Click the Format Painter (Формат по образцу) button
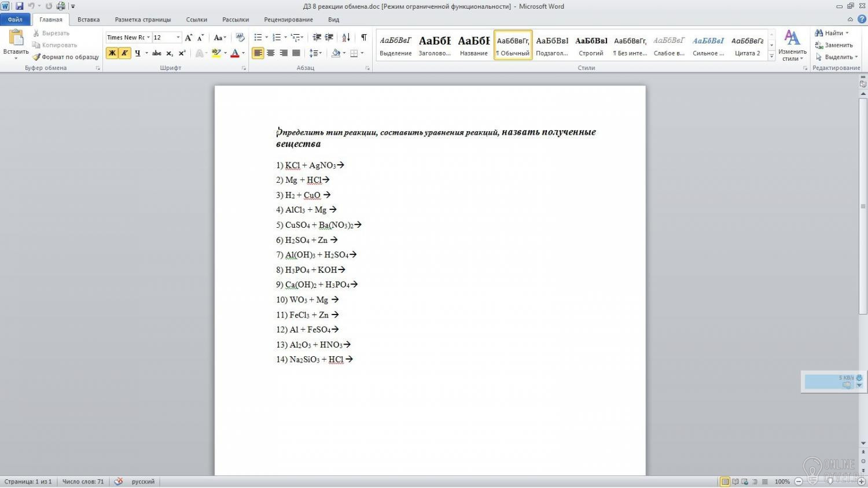Image resolution: width=868 pixels, height=488 pixels. point(65,57)
